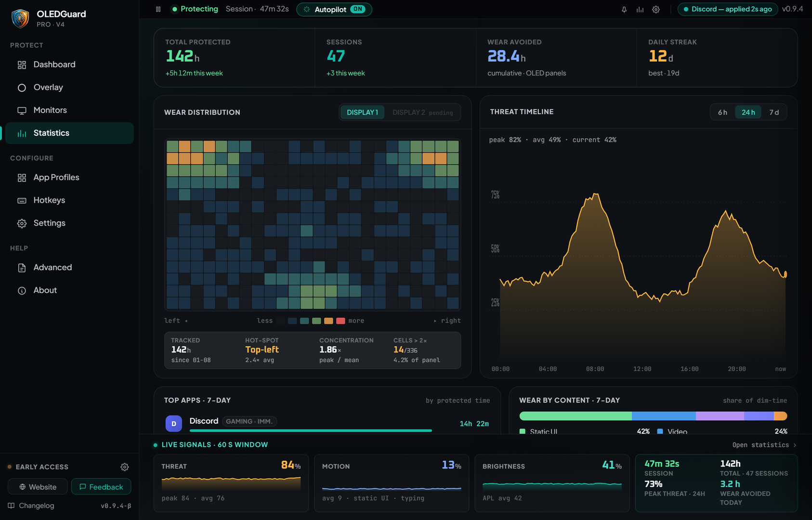Open the Early Access gear icon

click(125, 467)
